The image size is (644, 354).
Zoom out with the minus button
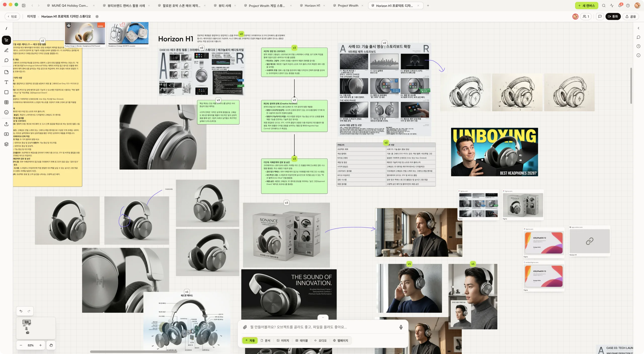pyautogui.click(x=21, y=345)
